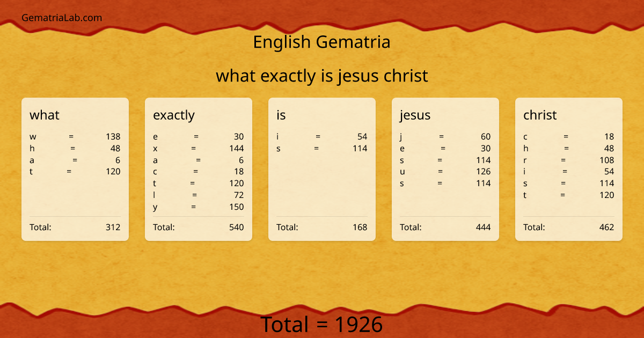Click value 144 for letter x
644x338 pixels.
[x=237, y=148]
